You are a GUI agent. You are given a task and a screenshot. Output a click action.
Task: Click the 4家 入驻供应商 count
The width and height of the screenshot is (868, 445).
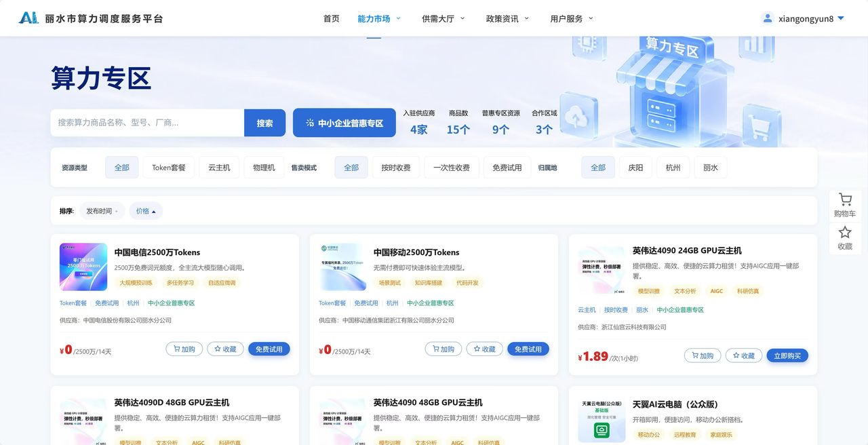click(418, 130)
